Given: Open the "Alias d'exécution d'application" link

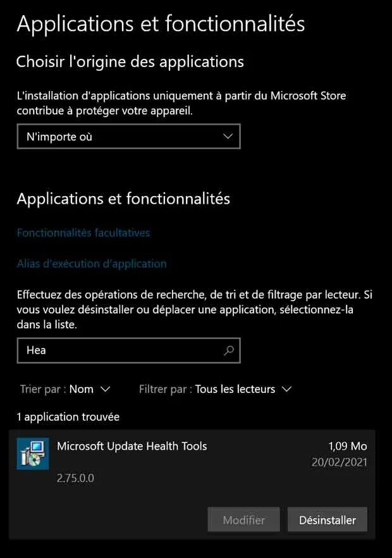Looking at the screenshot, I should [92, 264].
